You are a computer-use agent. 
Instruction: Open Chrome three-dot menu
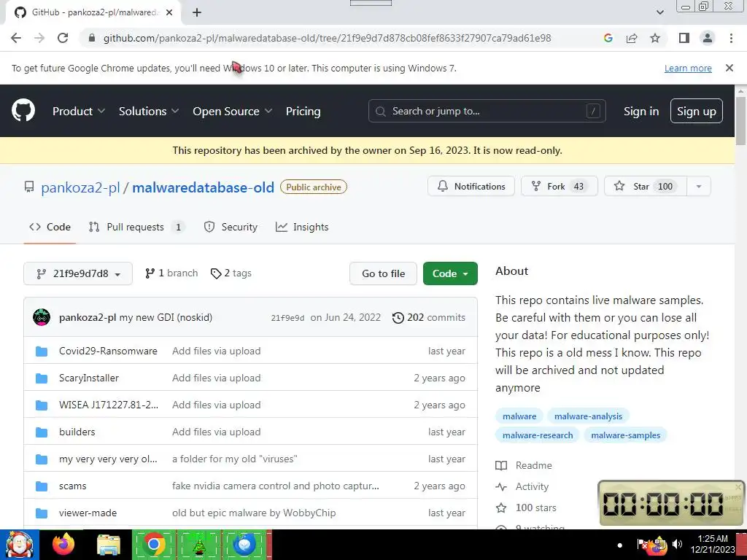coord(731,38)
